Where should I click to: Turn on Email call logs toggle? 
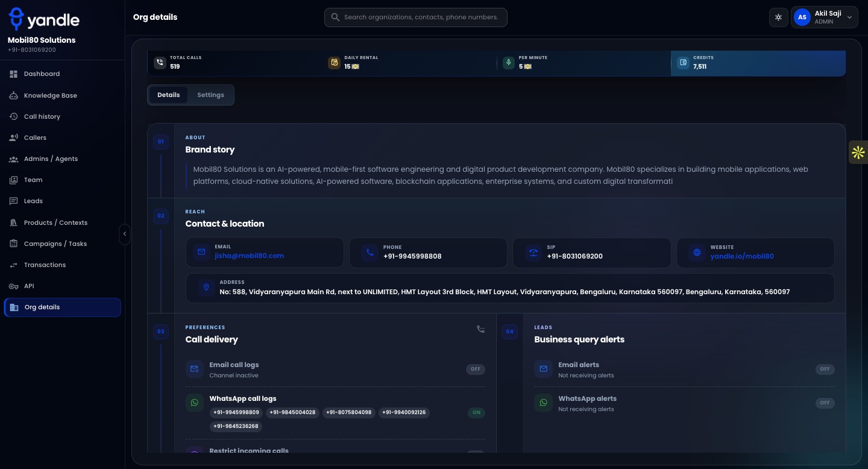point(476,370)
